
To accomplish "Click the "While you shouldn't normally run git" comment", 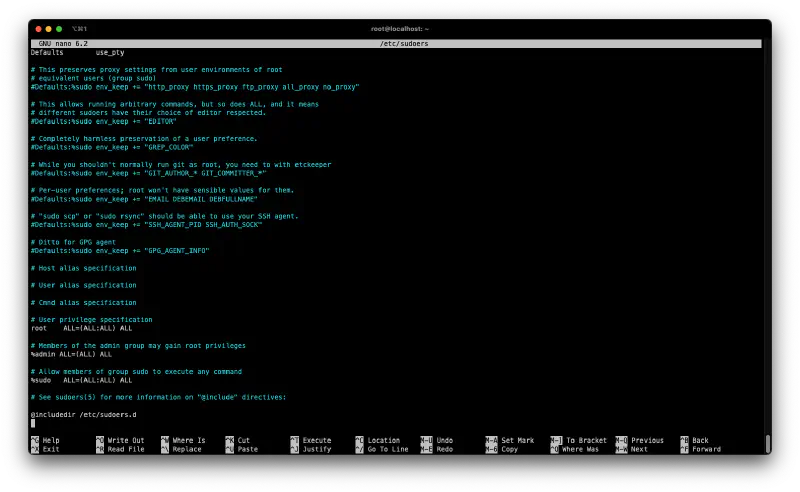I will point(181,165).
